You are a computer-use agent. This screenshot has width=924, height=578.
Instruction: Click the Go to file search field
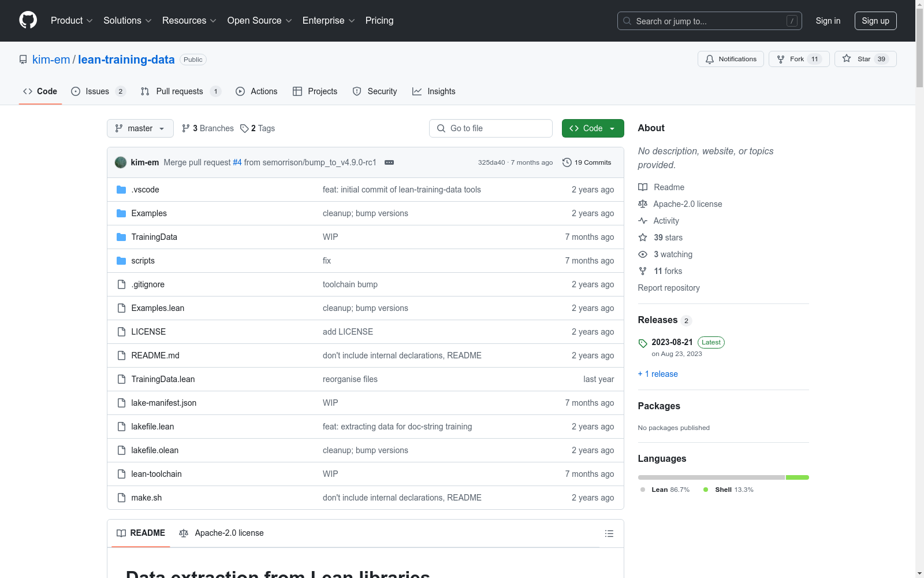[491, 128]
